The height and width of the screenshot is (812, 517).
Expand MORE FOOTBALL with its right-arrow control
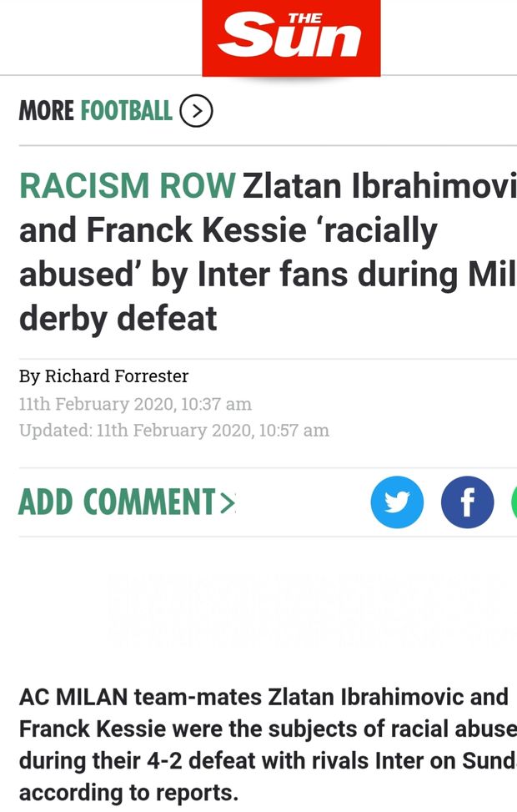(198, 110)
